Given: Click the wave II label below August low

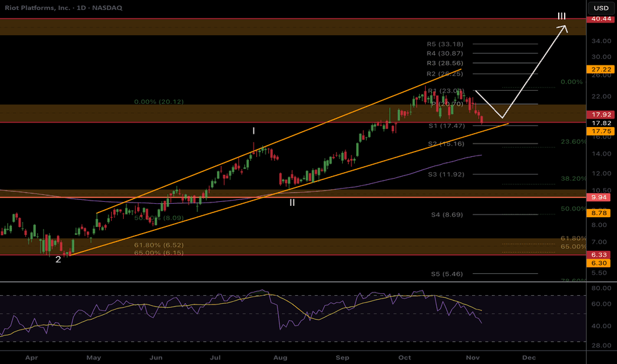Looking at the screenshot, I should (x=292, y=203).
